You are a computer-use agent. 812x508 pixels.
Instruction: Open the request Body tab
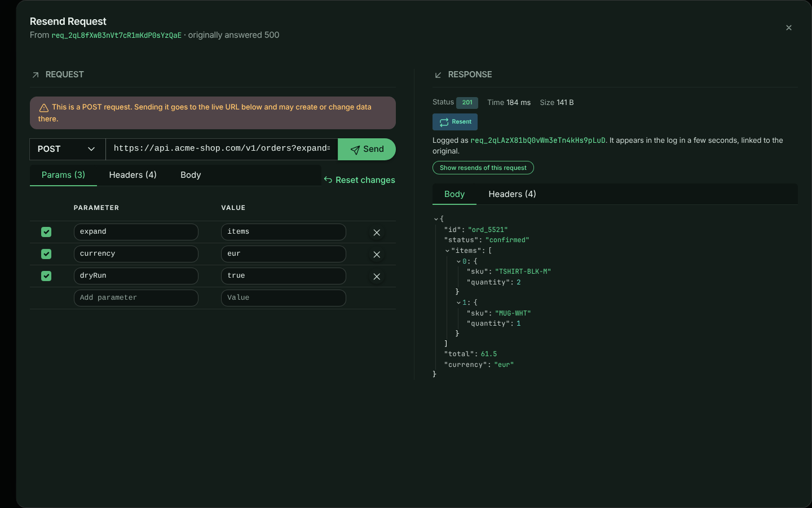click(x=191, y=175)
